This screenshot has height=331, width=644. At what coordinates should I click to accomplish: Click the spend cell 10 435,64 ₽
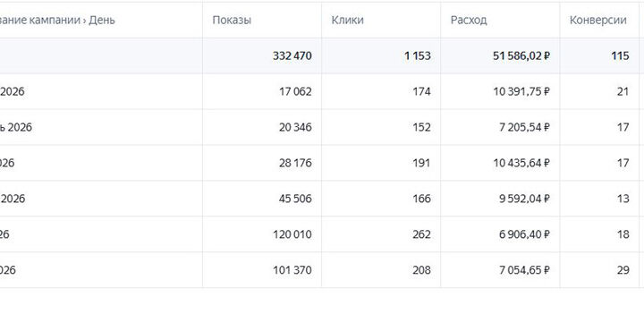tap(521, 163)
